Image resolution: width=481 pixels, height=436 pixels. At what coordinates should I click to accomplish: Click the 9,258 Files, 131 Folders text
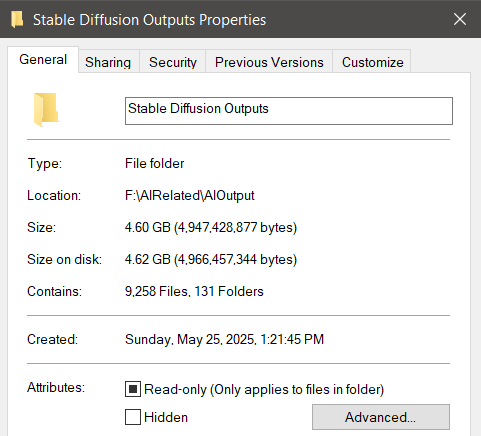click(x=194, y=291)
